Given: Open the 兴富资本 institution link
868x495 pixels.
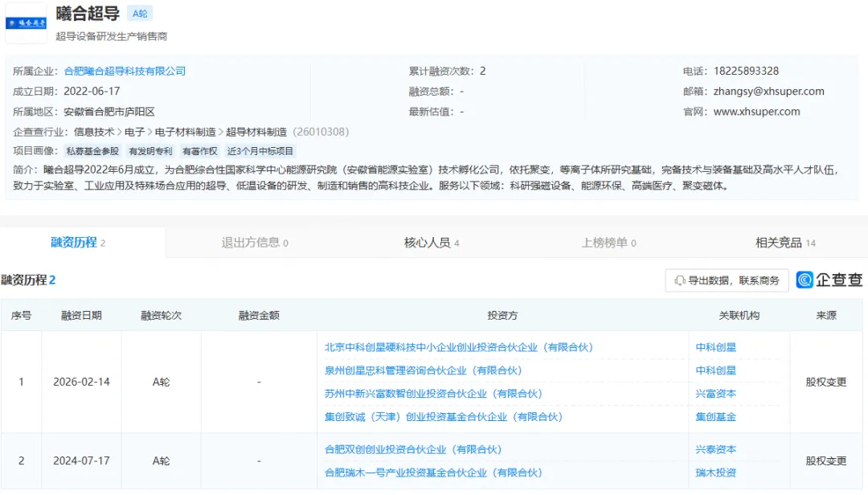Looking at the screenshot, I should click(x=716, y=394).
